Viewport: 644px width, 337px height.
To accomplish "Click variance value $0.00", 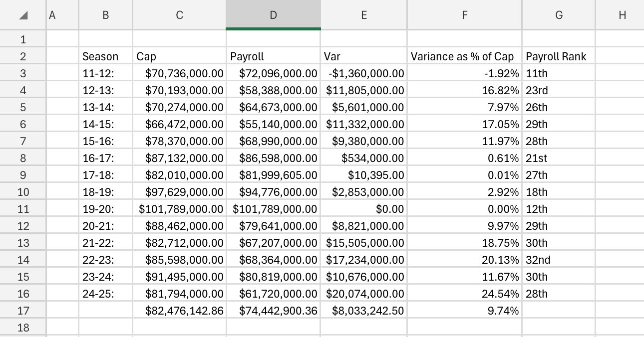I will [x=363, y=209].
